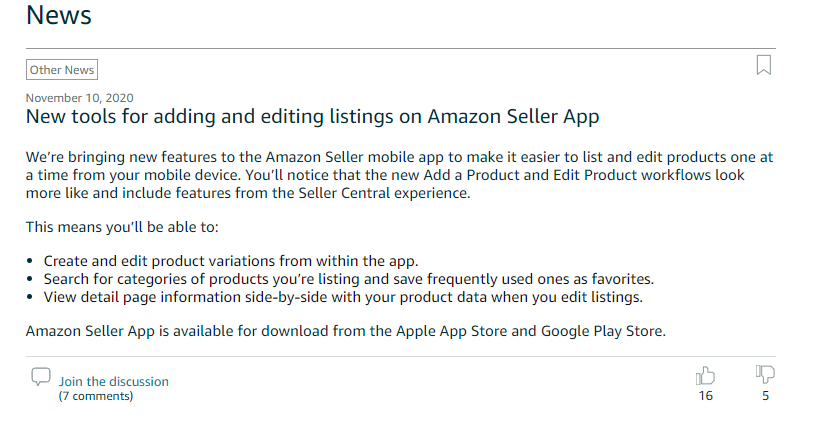Select the Other News category tag
Viewport: 826px width, 423px height.
(x=62, y=70)
